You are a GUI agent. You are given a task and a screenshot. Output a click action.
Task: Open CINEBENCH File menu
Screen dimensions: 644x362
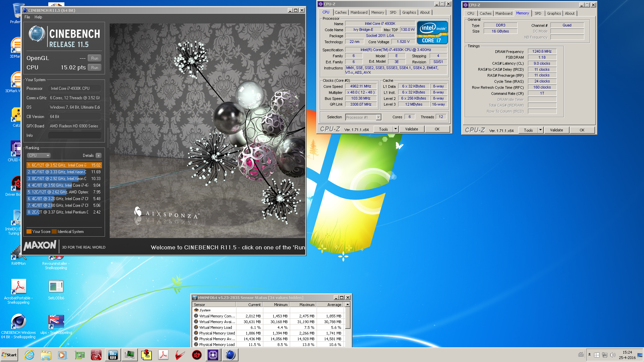(27, 17)
